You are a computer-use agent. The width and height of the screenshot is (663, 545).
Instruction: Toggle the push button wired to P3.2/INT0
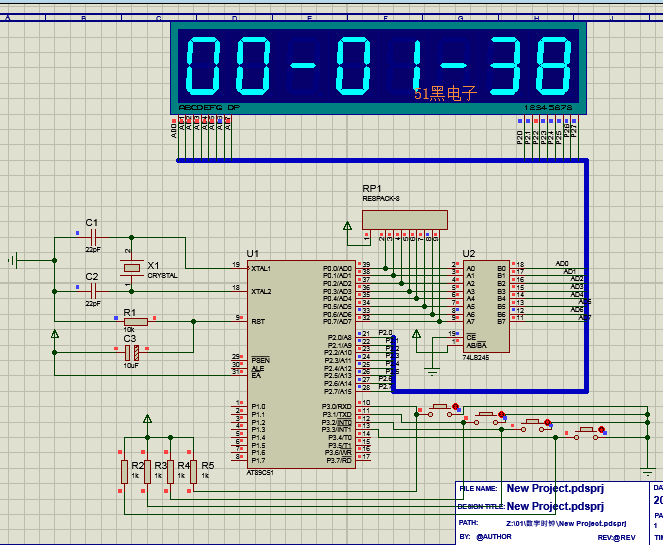coord(532,425)
